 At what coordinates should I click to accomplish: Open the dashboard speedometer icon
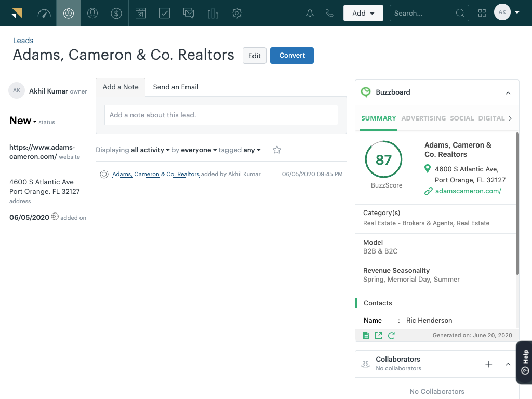[44, 14]
